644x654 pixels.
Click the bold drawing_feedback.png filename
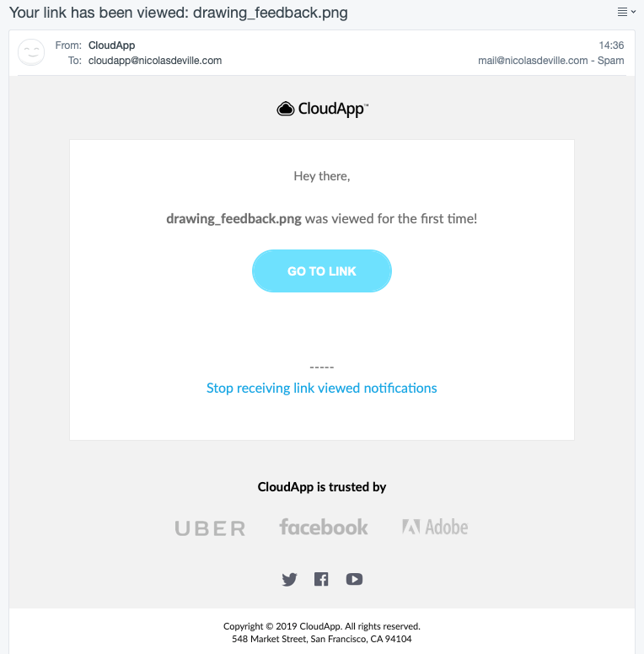tap(233, 218)
